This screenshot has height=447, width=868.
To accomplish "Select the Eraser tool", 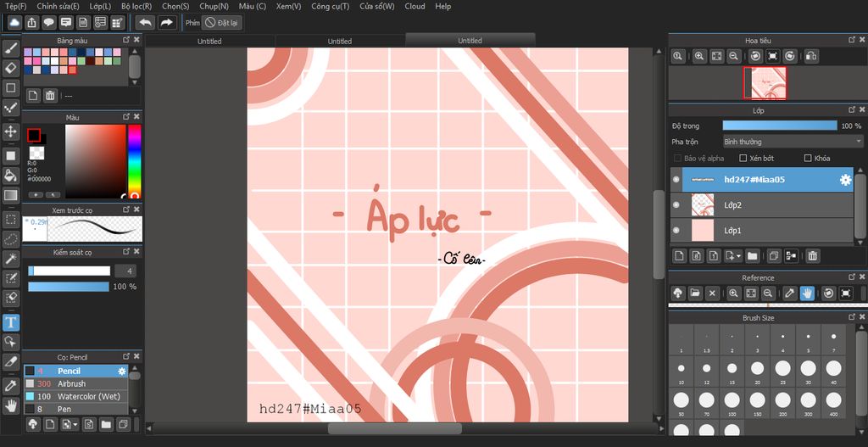I will point(10,68).
